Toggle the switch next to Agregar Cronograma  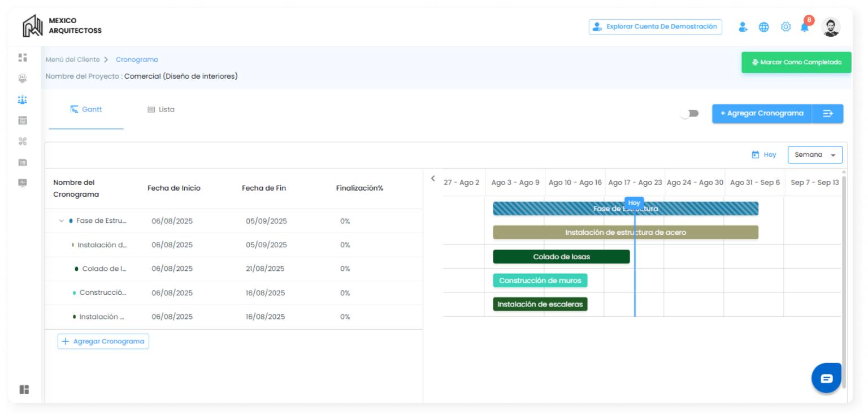tap(689, 114)
